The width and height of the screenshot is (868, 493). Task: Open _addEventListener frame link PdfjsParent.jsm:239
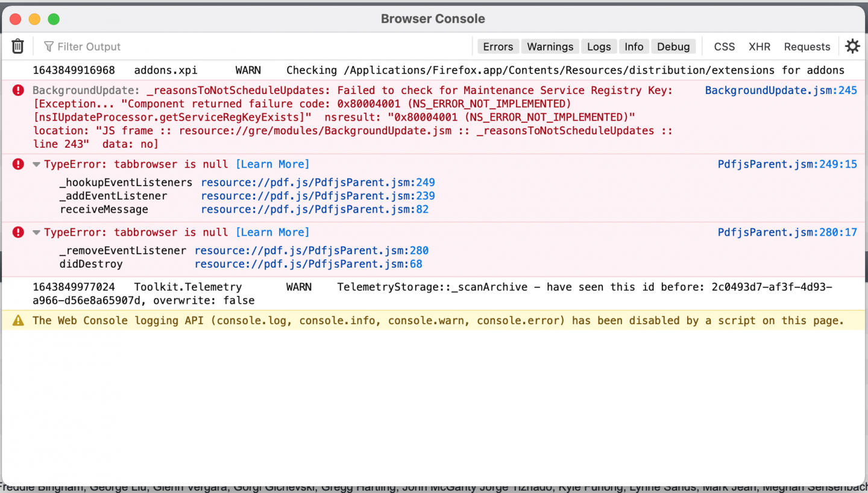pyautogui.click(x=318, y=196)
